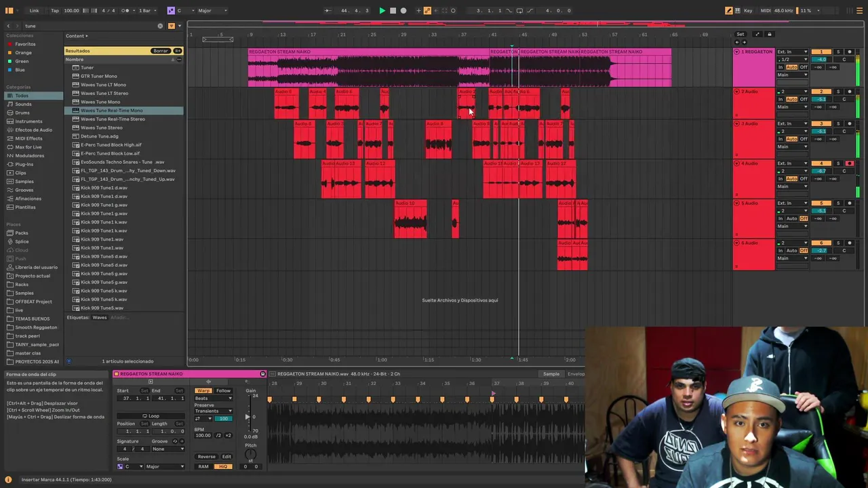
Task: Click the lock envelopes icon in arrangement
Action: coord(769,34)
